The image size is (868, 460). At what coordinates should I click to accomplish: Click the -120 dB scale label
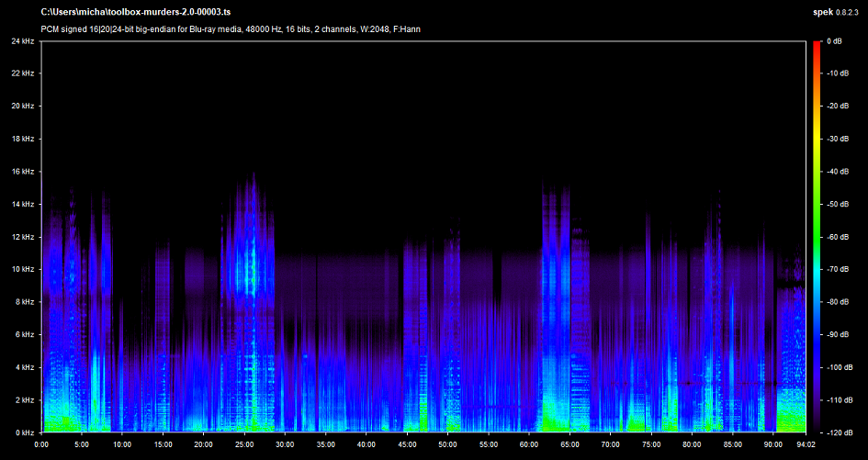pyautogui.click(x=839, y=432)
